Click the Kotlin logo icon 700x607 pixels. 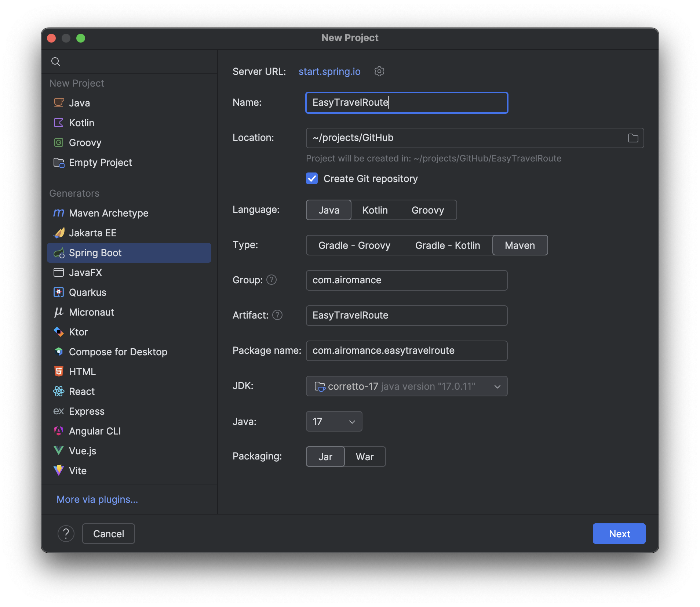(x=59, y=123)
